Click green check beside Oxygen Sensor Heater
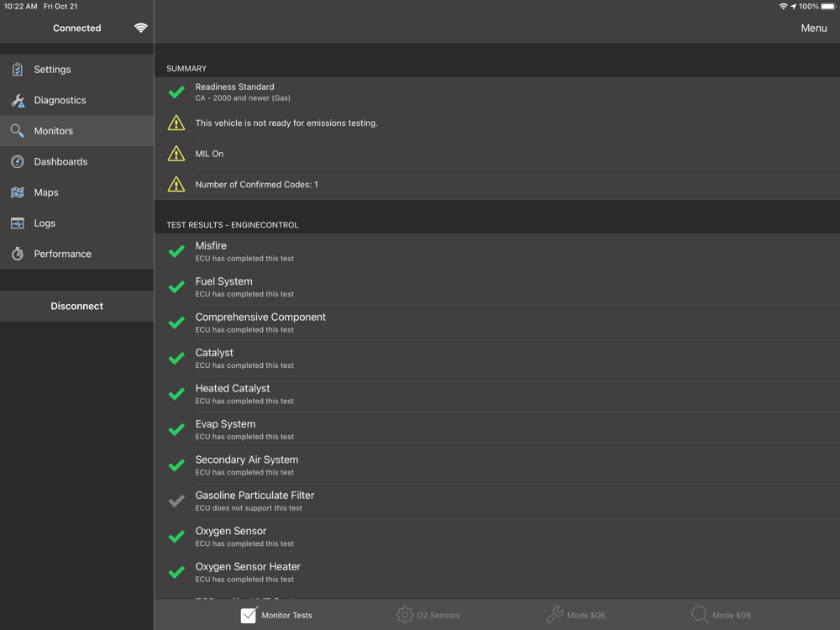The width and height of the screenshot is (840, 630). tap(176, 572)
